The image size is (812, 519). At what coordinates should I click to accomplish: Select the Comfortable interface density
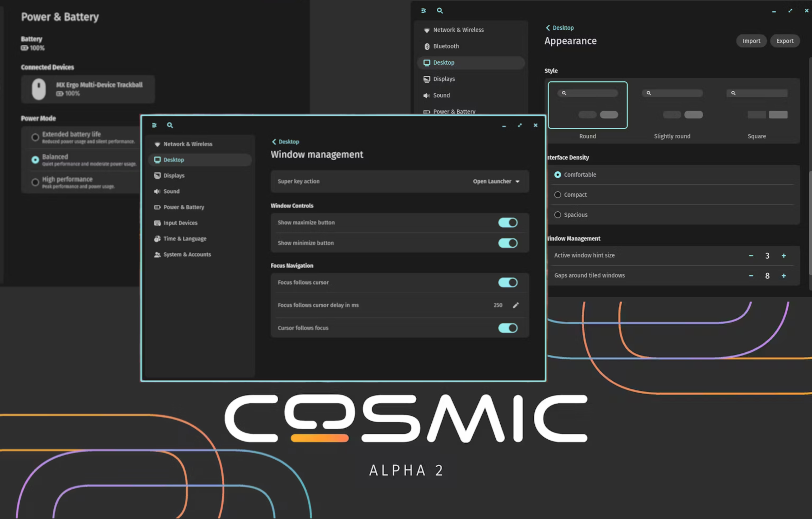[x=556, y=174]
